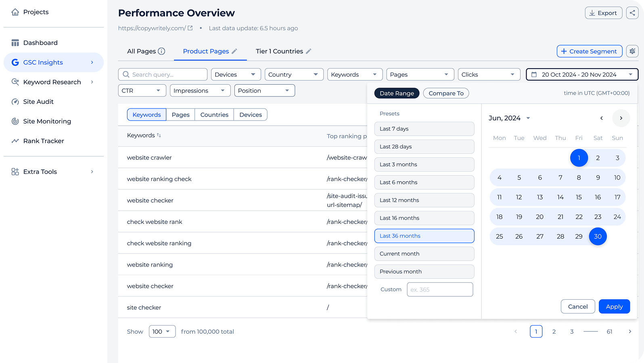Viewport: 644px width, 363px height.
Task: Open segment settings gear icon
Action: [x=632, y=51]
